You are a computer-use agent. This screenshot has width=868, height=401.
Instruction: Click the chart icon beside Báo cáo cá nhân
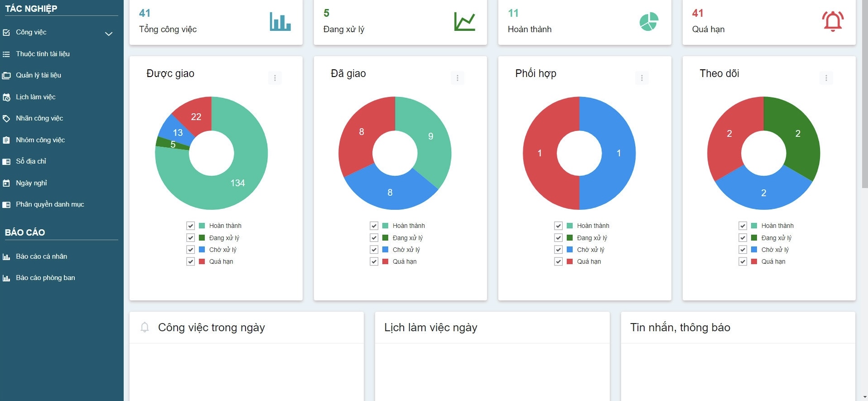click(6, 256)
